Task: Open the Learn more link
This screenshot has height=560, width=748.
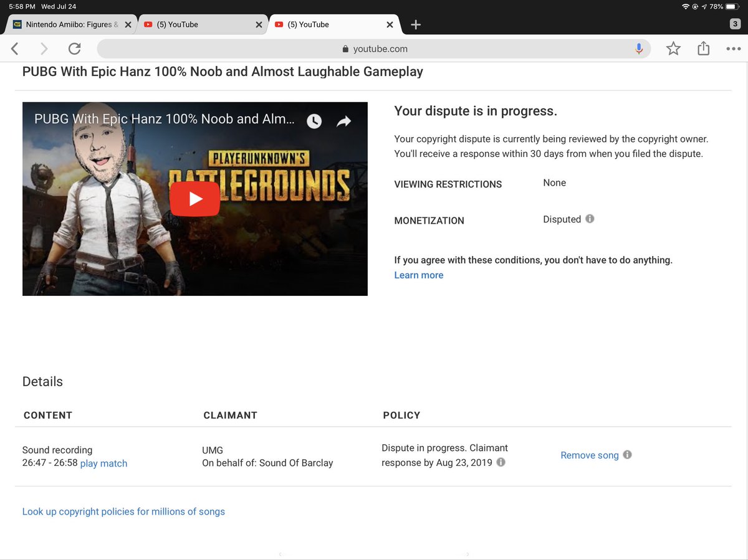Action: click(419, 275)
